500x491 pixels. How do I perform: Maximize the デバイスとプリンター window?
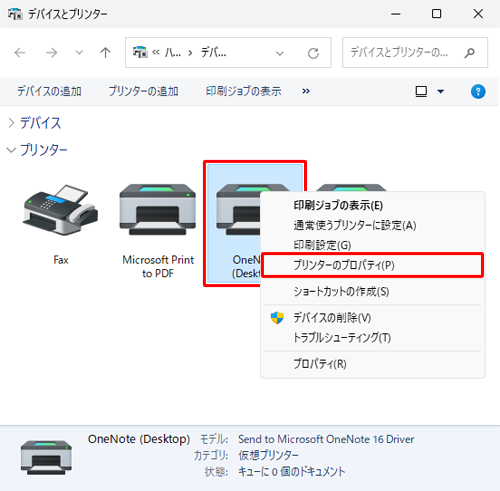(436, 14)
